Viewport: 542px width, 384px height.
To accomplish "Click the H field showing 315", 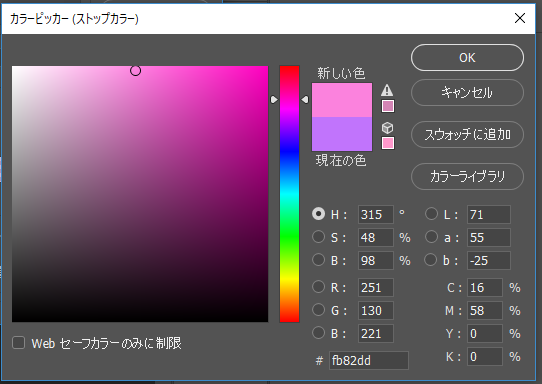I will tap(376, 215).
